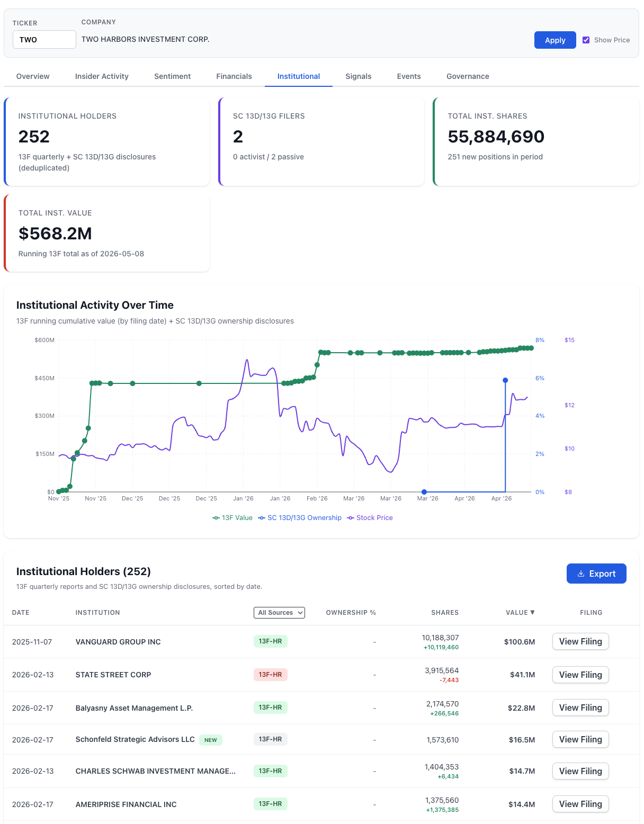
Task: Click the download icon on Export button
Action: (x=580, y=574)
